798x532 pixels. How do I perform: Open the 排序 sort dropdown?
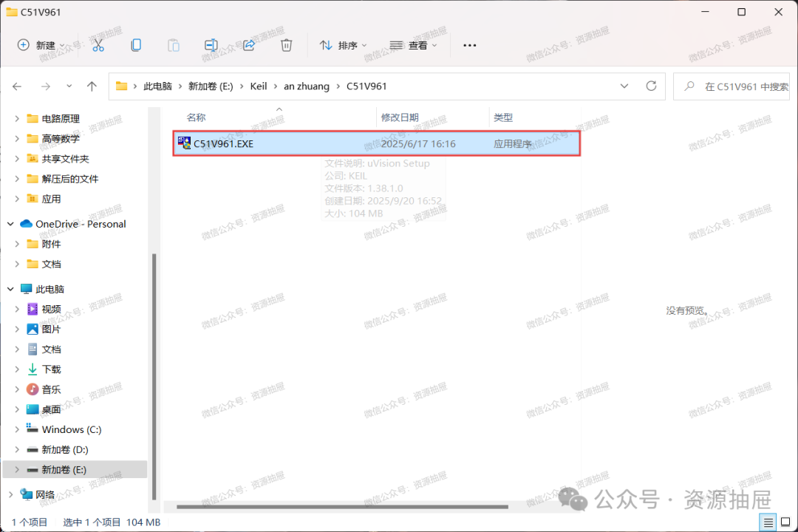[344, 45]
